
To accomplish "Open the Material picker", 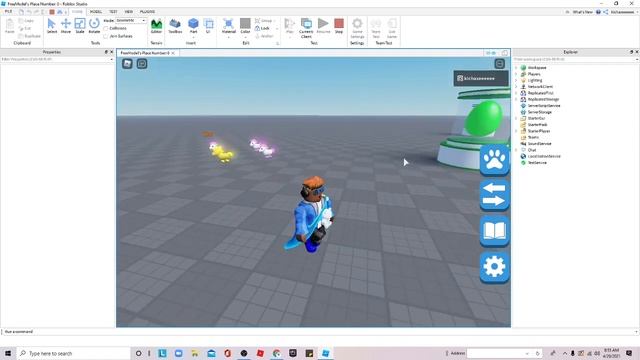I will 229,26.
